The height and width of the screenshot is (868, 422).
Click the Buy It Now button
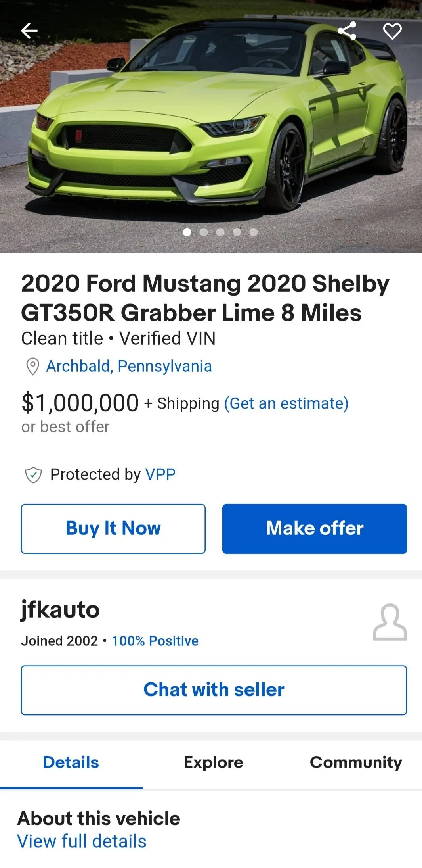click(113, 529)
